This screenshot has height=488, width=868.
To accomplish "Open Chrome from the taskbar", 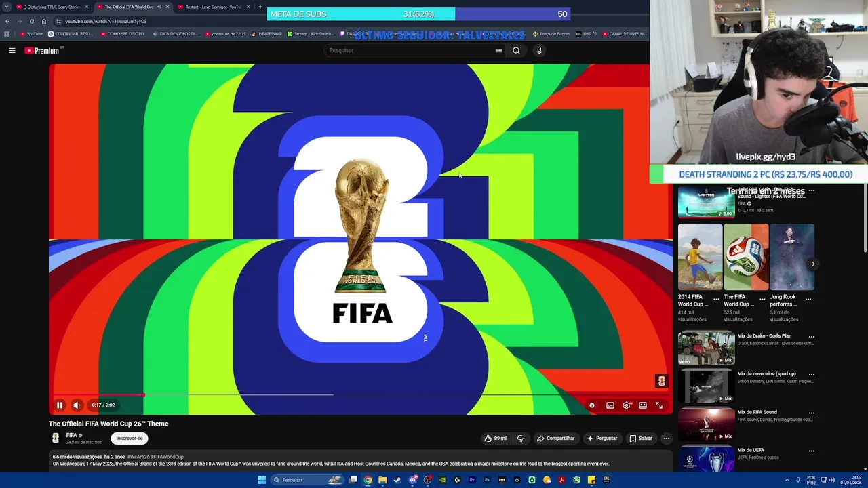I will (x=368, y=480).
